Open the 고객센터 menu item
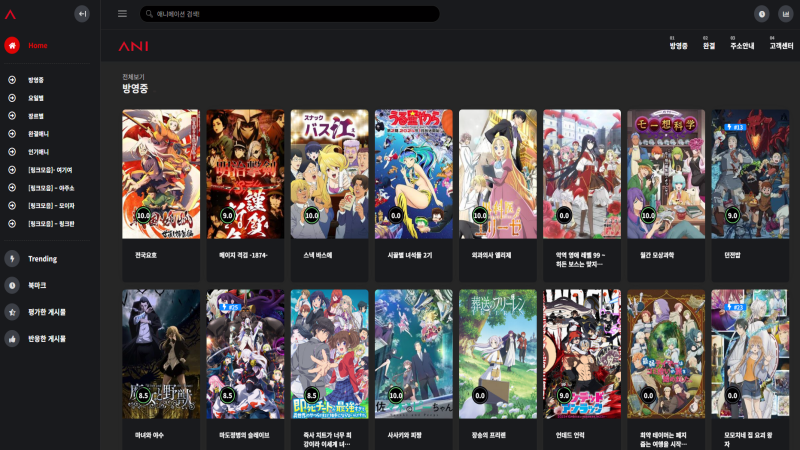800x450 pixels. (781, 46)
